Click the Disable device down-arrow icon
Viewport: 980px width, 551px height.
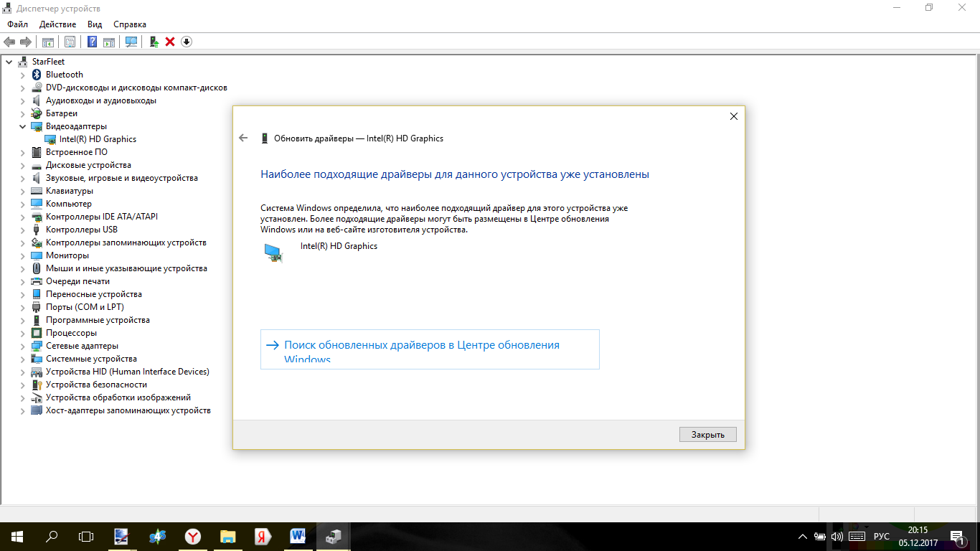187,42
